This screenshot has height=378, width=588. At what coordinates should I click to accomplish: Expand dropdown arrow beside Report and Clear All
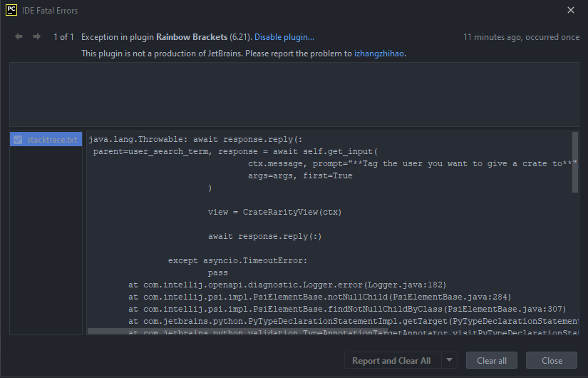pyautogui.click(x=449, y=361)
